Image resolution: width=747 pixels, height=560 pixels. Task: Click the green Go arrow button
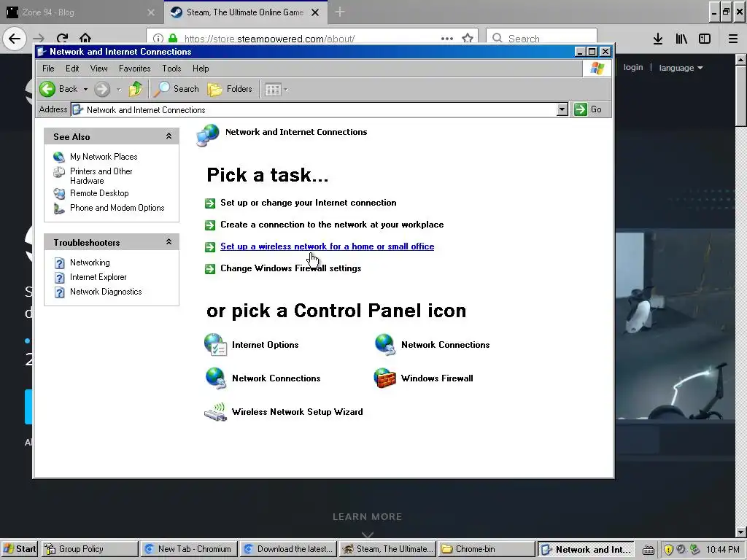tap(580, 109)
